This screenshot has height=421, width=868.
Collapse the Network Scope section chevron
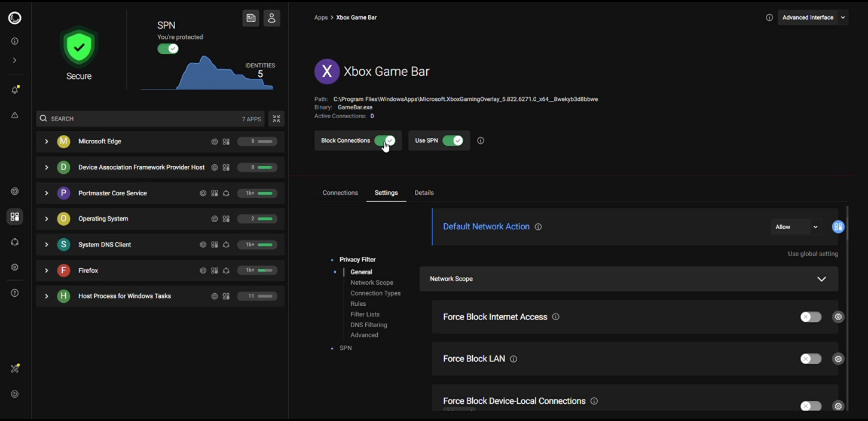point(821,279)
